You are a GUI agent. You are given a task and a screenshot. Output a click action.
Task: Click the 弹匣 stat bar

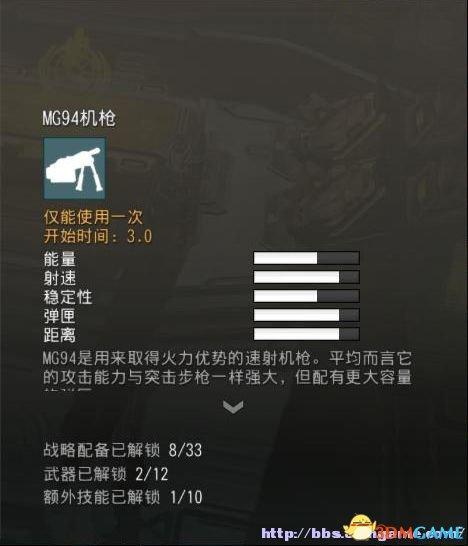pyautogui.click(x=306, y=315)
